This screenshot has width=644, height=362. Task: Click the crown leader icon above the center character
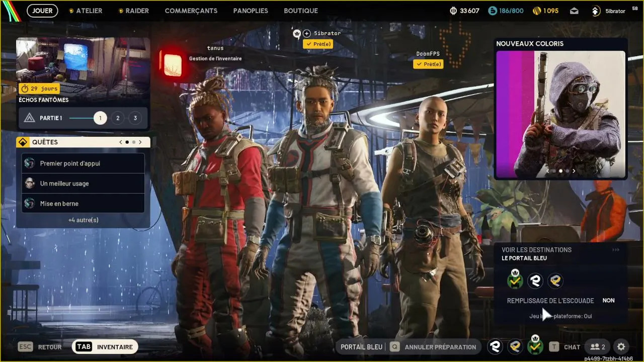(297, 34)
